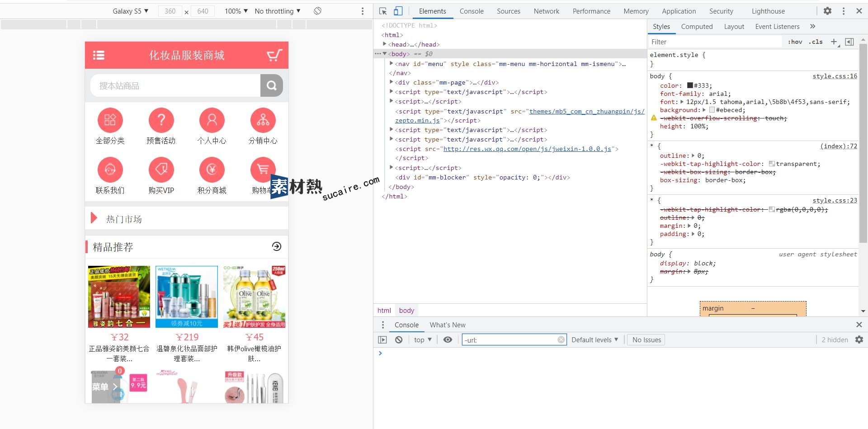Open the 100% zoom dropdown
Image resolution: width=868 pixels, height=429 pixels.
coord(236,11)
